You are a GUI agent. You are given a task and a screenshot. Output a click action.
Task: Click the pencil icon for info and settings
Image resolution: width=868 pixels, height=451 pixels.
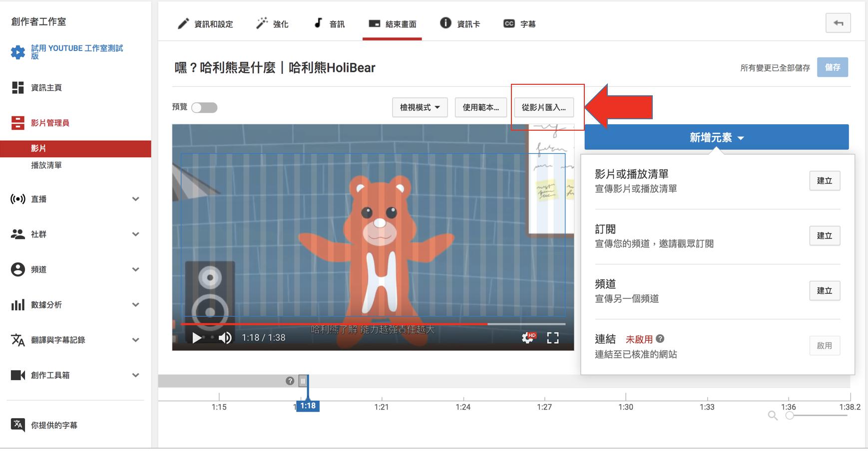pos(183,23)
